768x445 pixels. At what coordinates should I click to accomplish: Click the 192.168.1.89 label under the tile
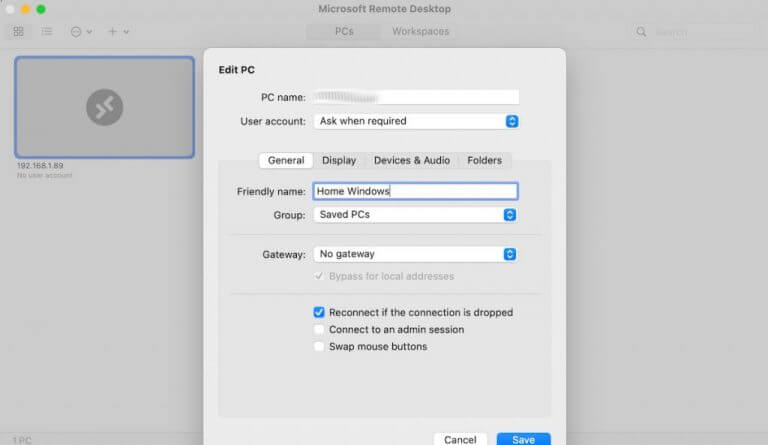40,165
